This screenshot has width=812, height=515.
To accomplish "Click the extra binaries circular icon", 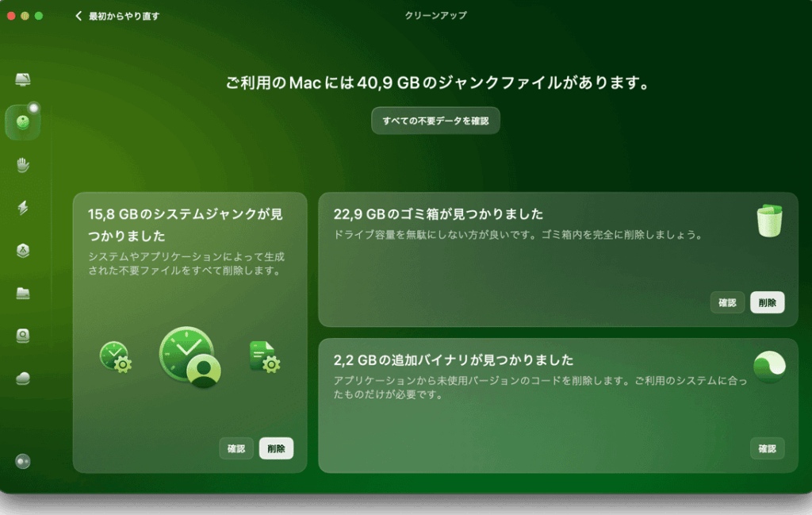I will [x=769, y=367].
